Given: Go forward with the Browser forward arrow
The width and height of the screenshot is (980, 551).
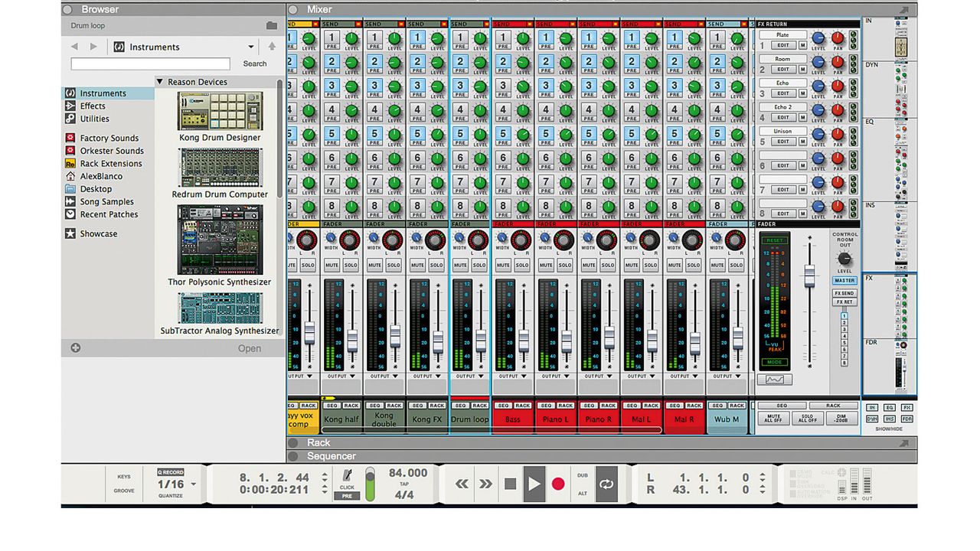Looking at the screenshot, I should [x=93, y=47].
